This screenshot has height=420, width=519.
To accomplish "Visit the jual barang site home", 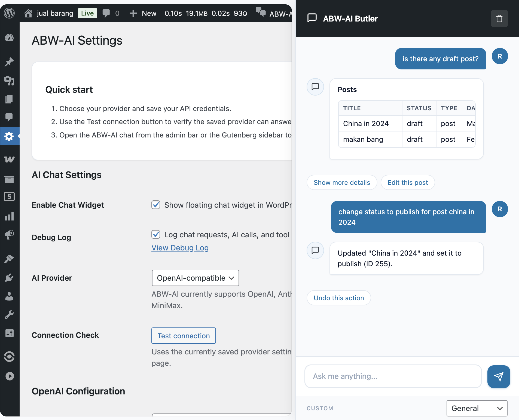I will tap(49, 13).
